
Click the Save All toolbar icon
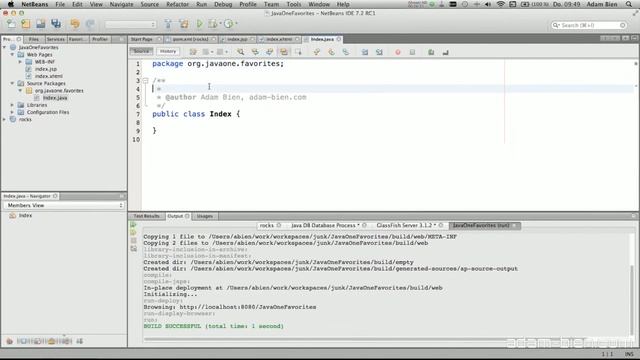(56, 24)
